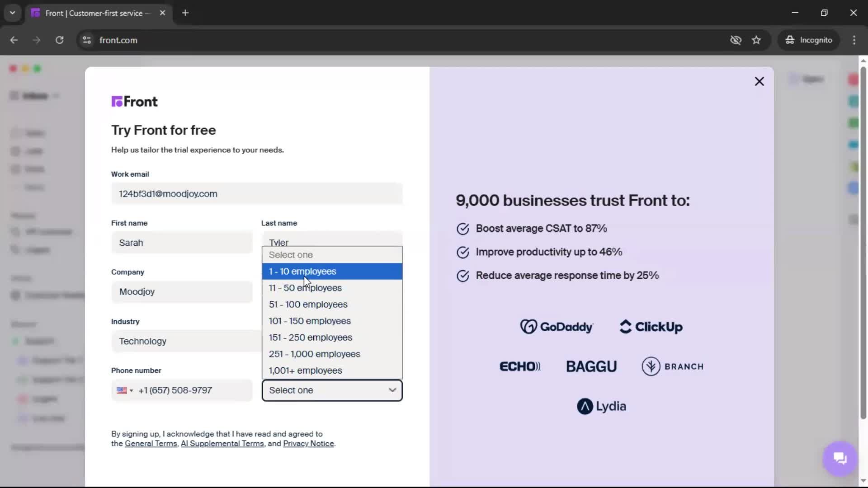Click the BRANCH logo
This screenshot has width=868, height=488.
[x=672, y=366]
